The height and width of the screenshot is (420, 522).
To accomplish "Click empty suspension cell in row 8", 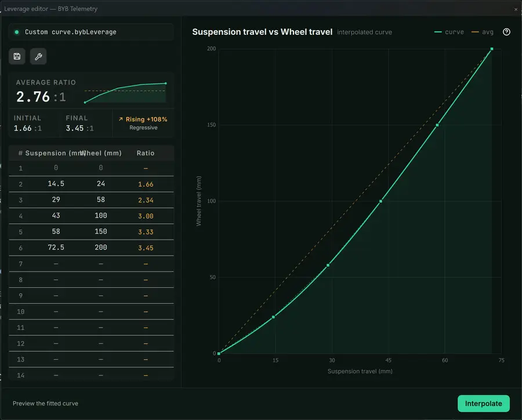I will 56,280.
